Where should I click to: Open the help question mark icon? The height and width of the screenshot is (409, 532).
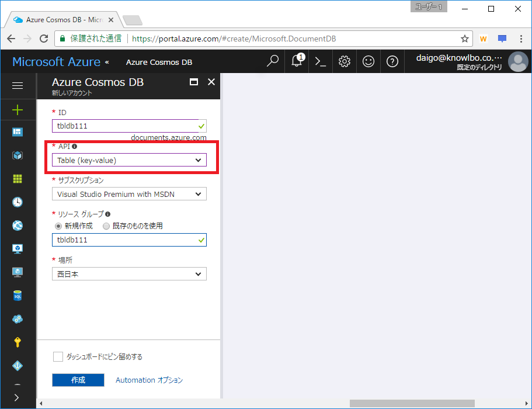point(392,61)
